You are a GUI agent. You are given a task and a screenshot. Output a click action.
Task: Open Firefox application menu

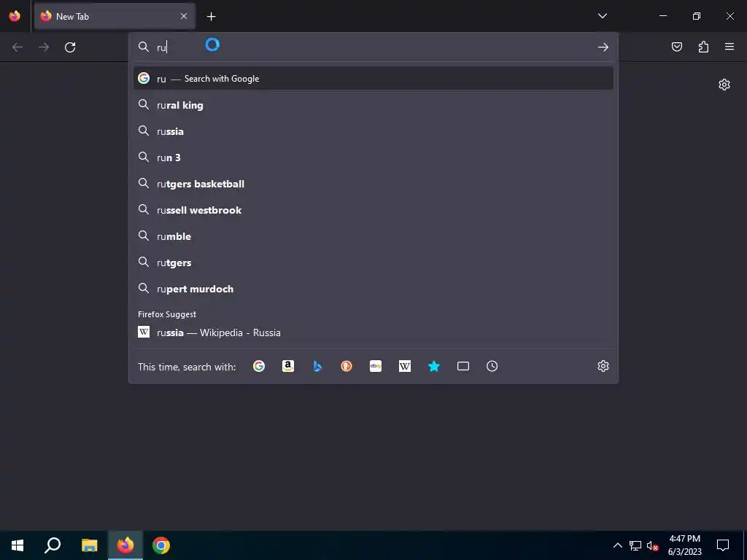tap(729, 47)
